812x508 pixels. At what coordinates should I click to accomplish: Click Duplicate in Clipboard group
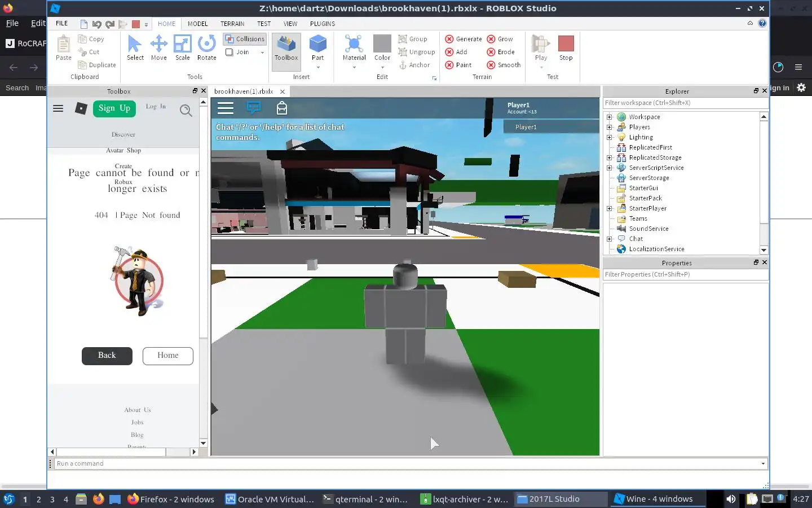pos(97,65)
